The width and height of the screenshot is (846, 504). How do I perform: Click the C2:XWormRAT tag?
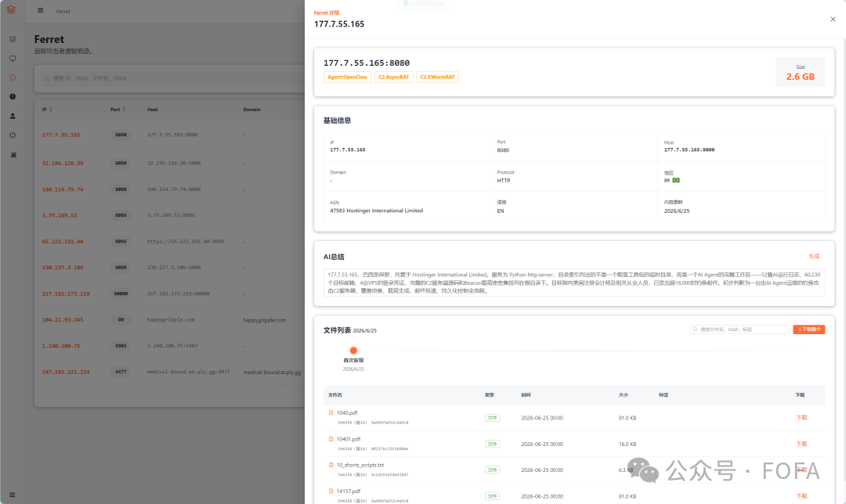point(438,77)
